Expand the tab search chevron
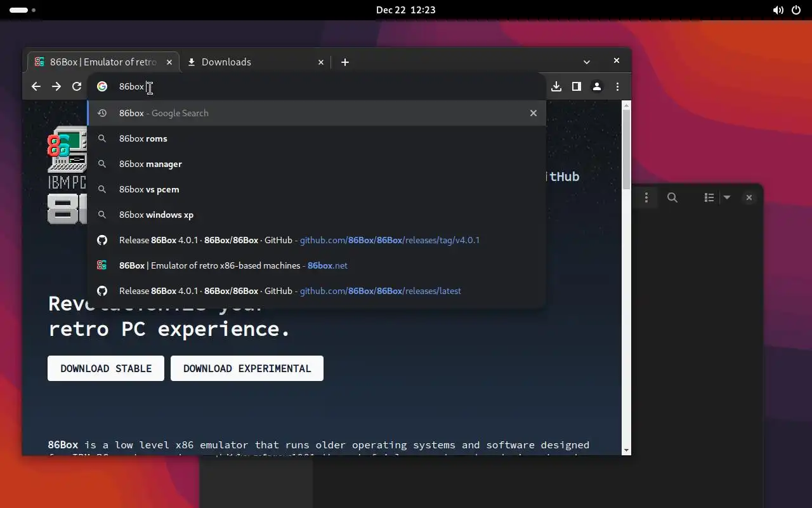 click(587, 62)
